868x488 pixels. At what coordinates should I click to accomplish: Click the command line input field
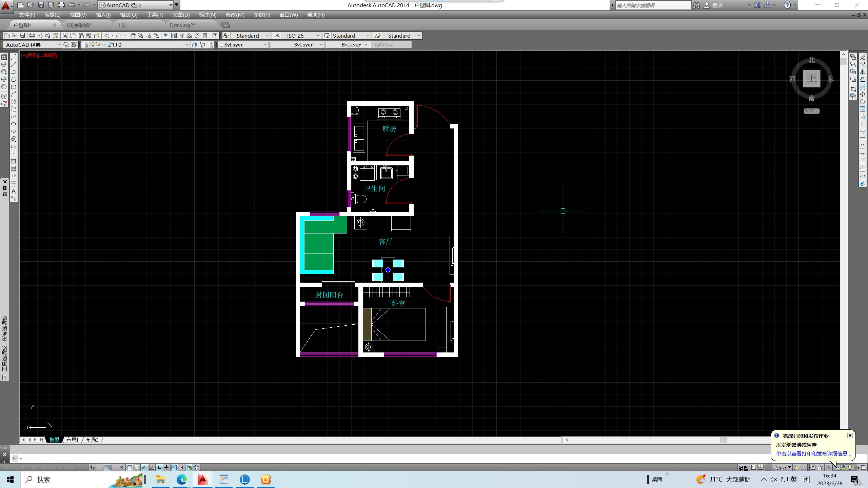click(x=339, y=459)
